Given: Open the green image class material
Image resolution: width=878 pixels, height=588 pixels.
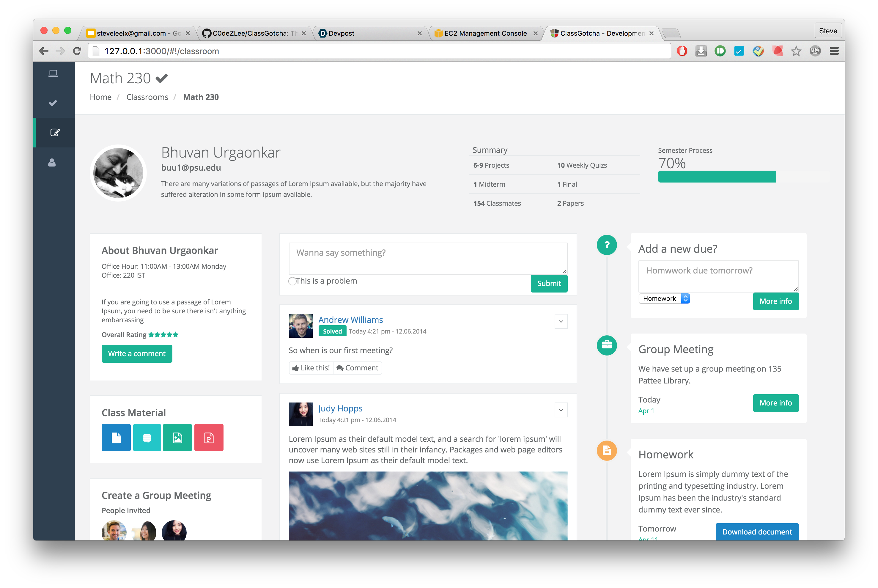Looking at the screenshot, I should pos(177,438).
